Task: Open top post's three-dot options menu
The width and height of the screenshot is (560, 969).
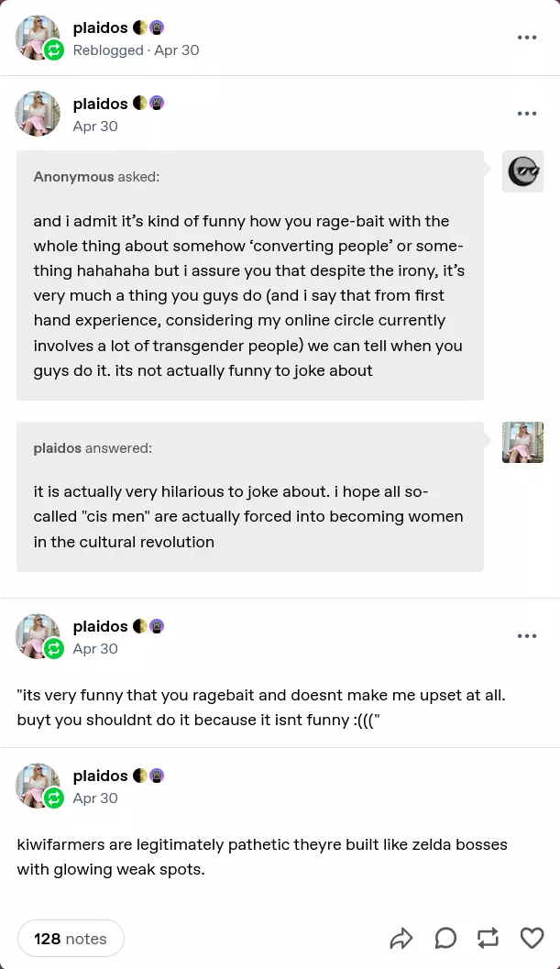Action: click(526, 38)
